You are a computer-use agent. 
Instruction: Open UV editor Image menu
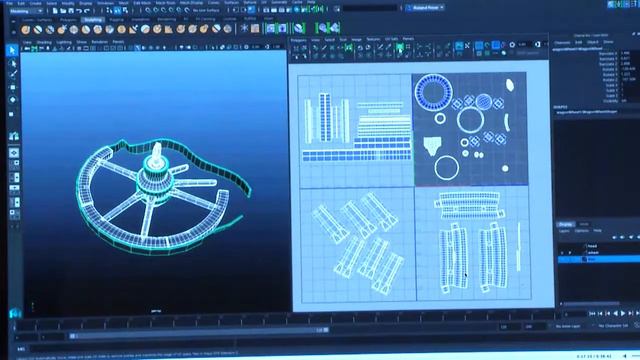(x=356, y=40)
